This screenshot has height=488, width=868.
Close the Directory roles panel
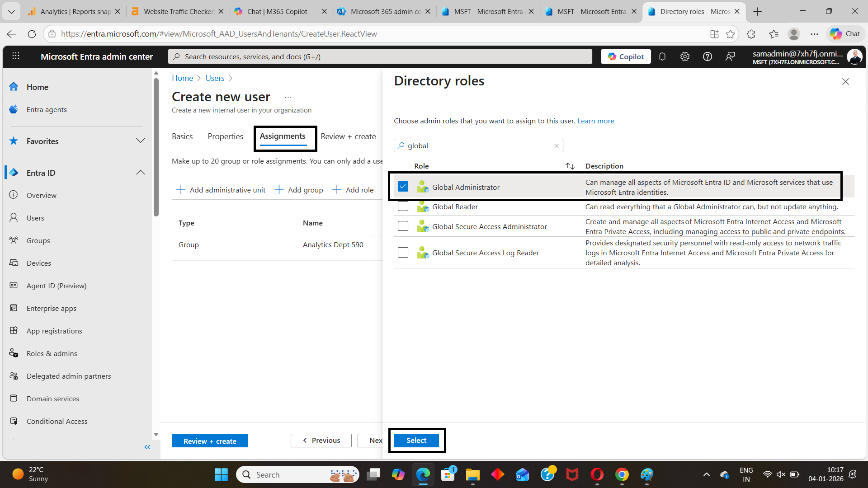[845, 81]
